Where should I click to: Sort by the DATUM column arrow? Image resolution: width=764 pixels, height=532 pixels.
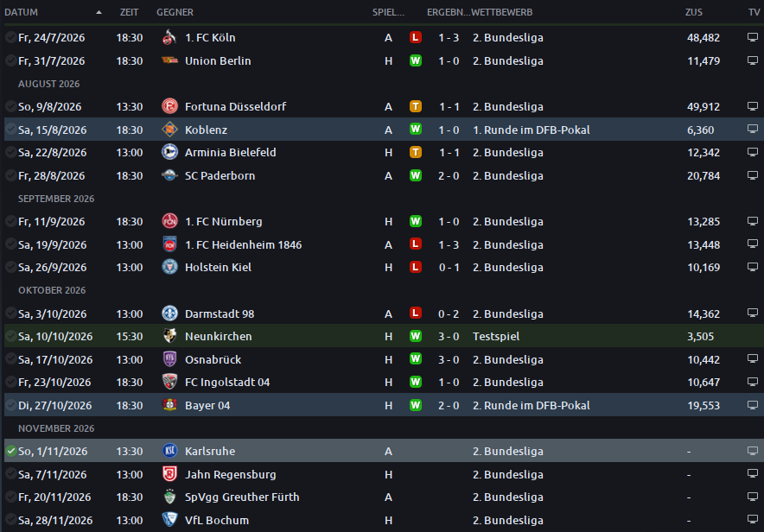(99, 12)
